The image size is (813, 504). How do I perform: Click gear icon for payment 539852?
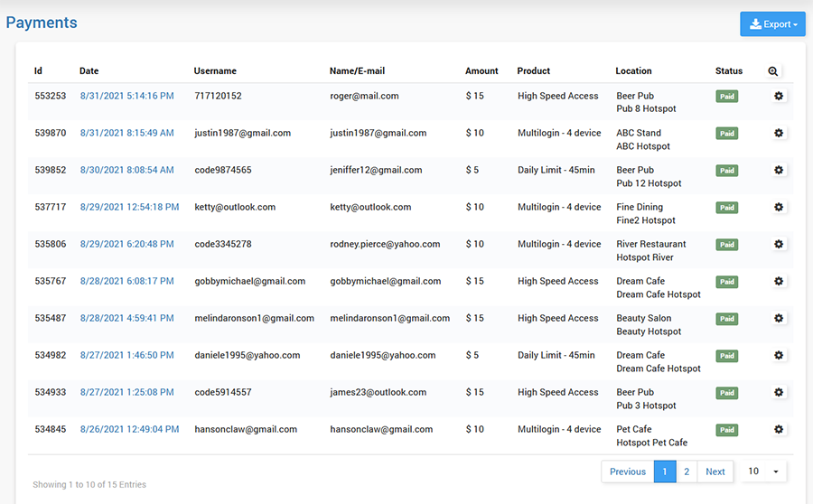coord(779,170)
